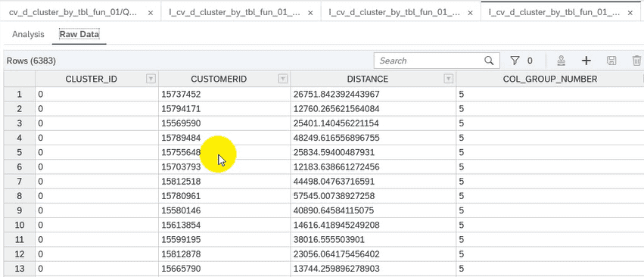The height and width of the screenshot is (277, 644).
Task: Click distance value 12760.265621564084
Action: coord(336,109)
